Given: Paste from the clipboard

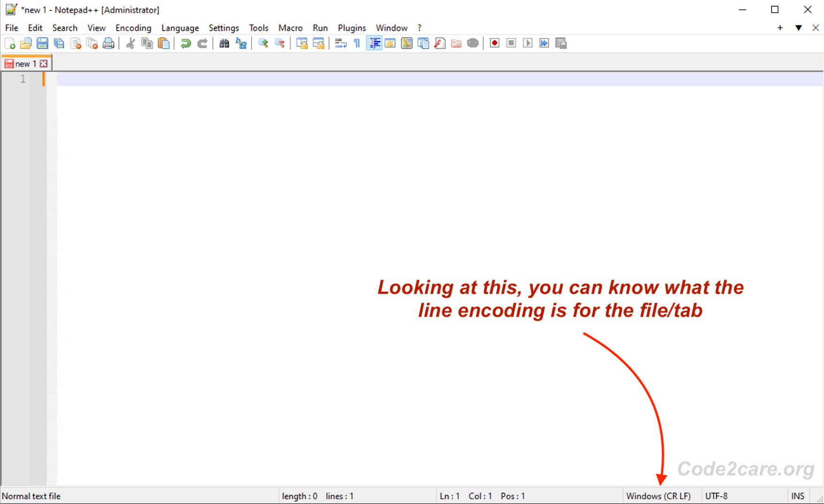Looking at the screenshot, I should coord(164,43).
